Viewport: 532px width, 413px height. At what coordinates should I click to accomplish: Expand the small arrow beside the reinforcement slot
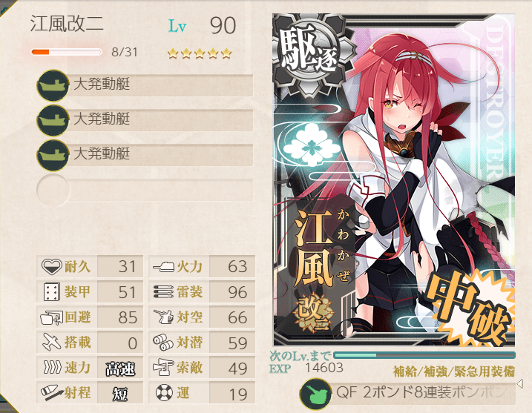519,384
